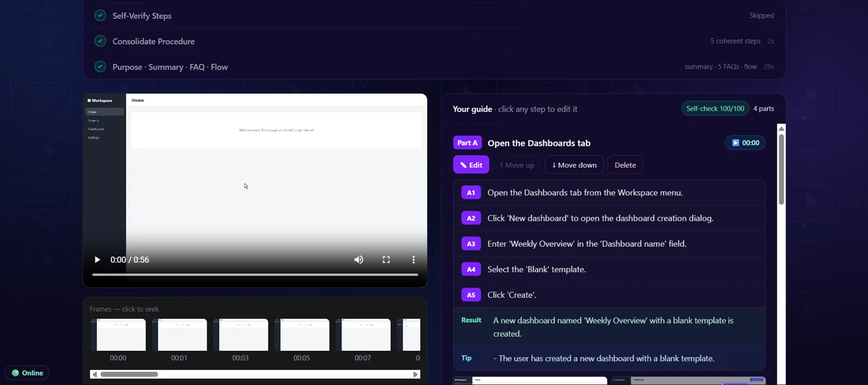This screenshot has height=385, width=868.
Task: Seek to the 00:05 frame thumbnail
Action: tap(302, 335)
